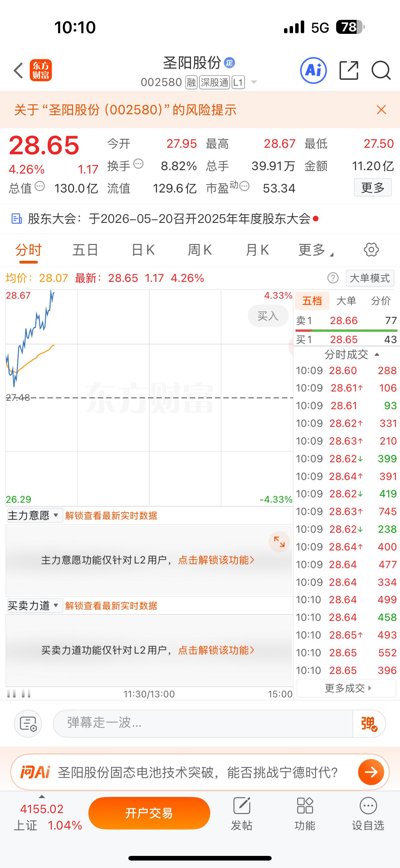Tap the share export icon
400x868 pixels.
tap(349, 70)
